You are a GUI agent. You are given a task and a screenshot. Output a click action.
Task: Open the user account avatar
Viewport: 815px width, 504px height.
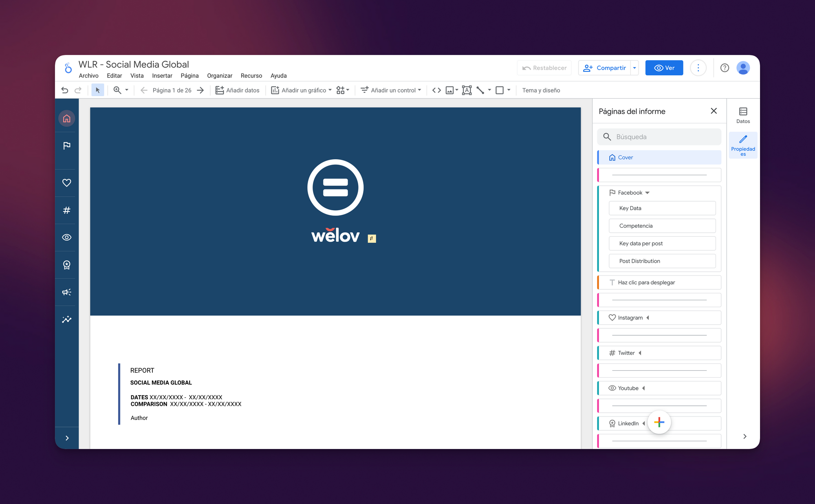click(743, 68)
